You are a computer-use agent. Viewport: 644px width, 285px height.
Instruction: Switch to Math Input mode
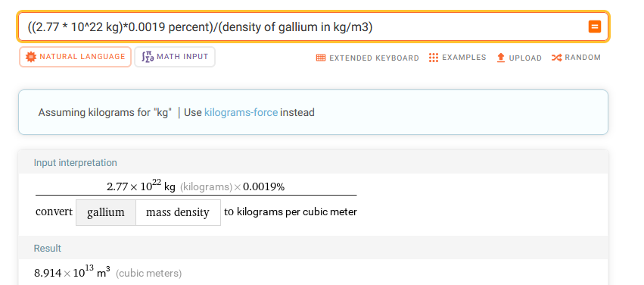(175, 57)
